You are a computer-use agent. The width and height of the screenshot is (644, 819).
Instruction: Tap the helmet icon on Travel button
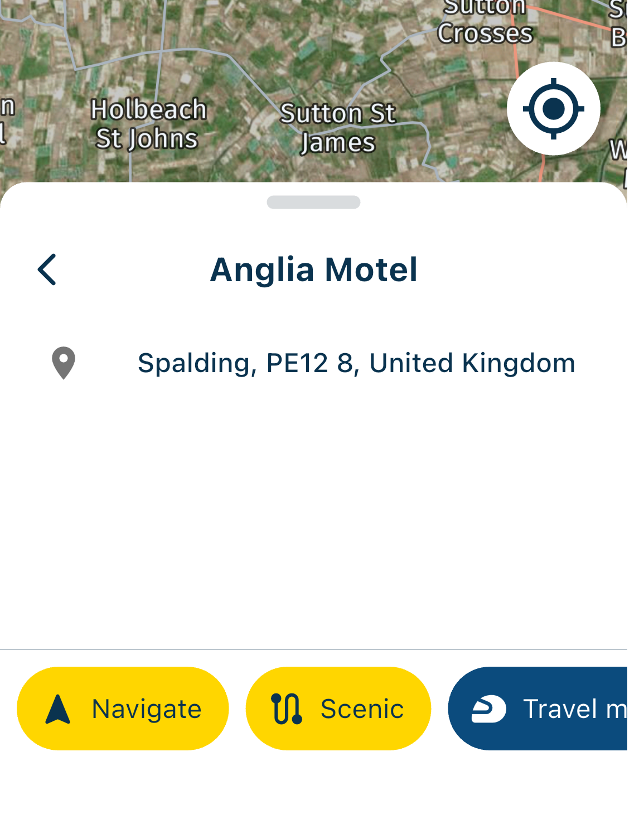[488, 709]
